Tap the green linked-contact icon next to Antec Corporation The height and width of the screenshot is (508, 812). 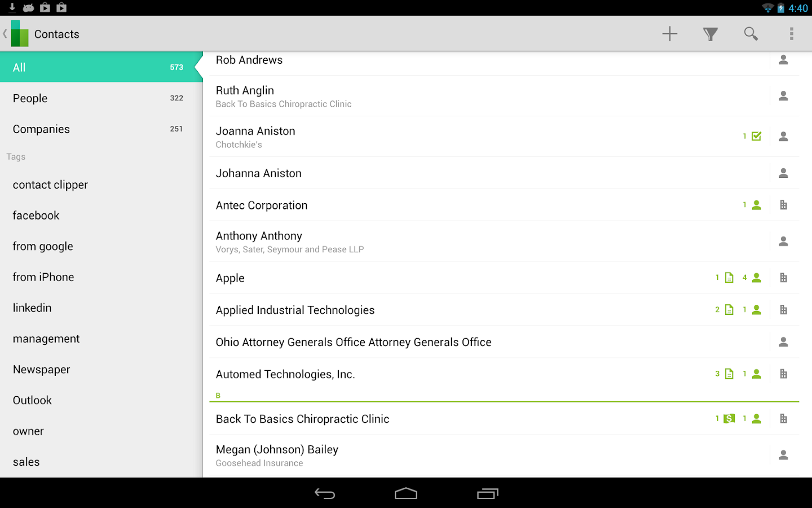756,205
